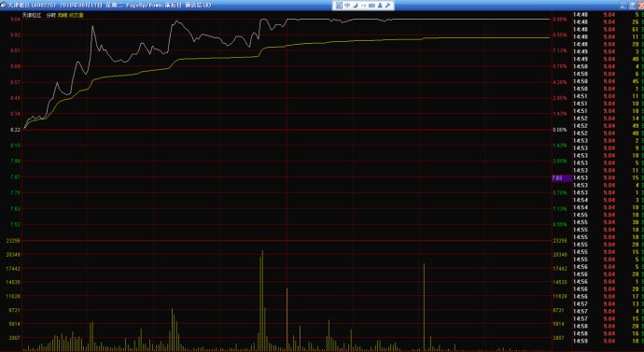Click the 通达信(R) text in the title bar
Image resolution: width=644 pixels, height=352 pixels.
click(x=199, y=6)
